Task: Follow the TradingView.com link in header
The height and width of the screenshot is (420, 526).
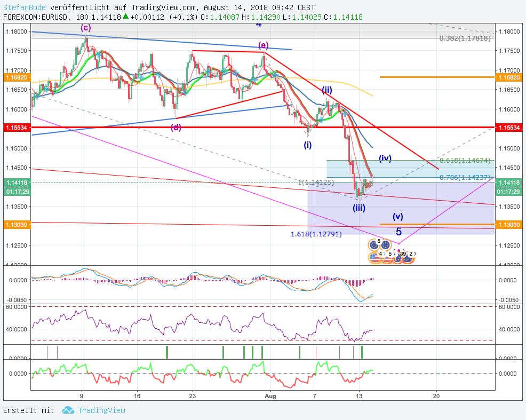Action: (x=165, y=7)
